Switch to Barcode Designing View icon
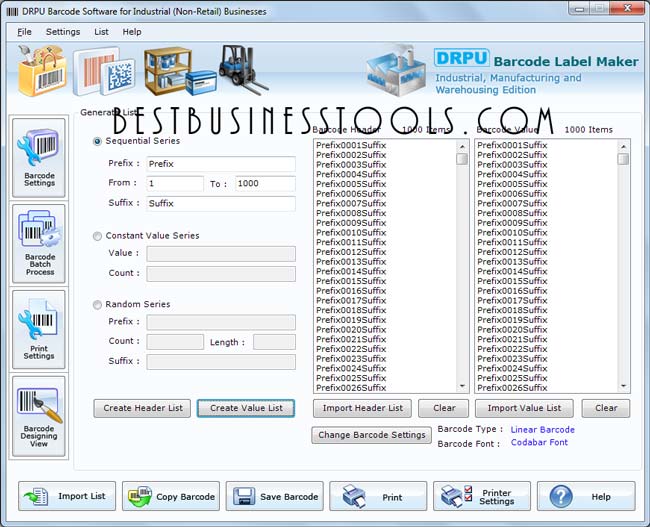This screenshot has width=650, height=527. point(39,416)
